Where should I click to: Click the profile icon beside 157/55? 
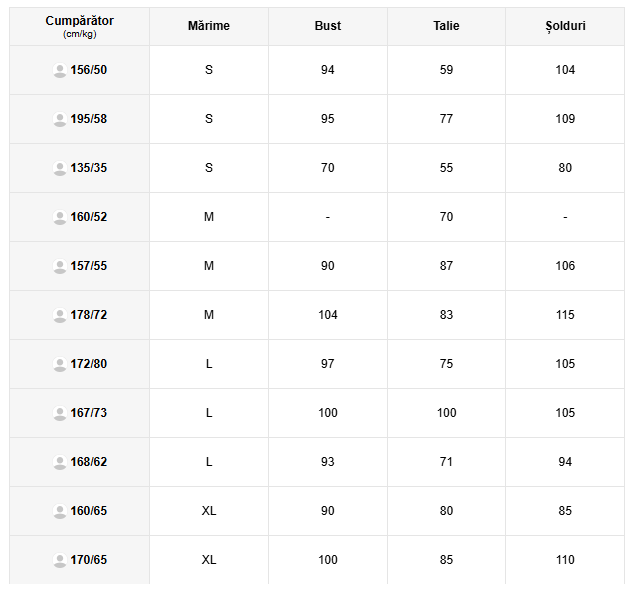pyautogui.click(x=60, y=266)
